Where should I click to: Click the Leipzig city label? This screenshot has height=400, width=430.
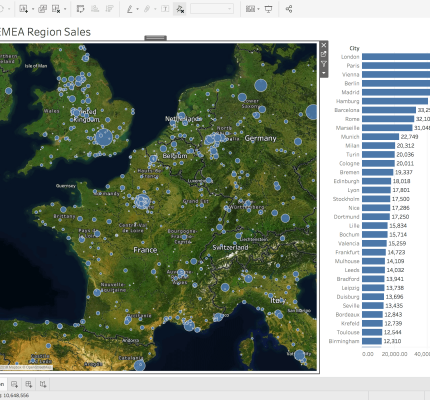(x=351, y=288)
